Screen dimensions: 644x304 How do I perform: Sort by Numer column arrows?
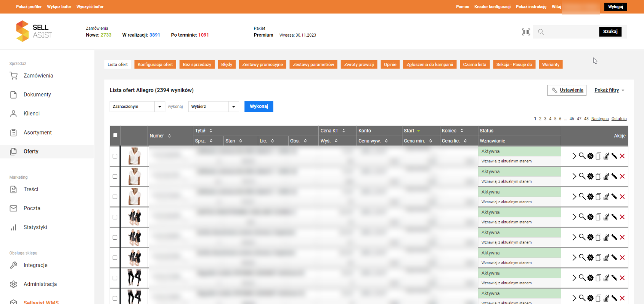pyautogui.click(x=169, y=136)
